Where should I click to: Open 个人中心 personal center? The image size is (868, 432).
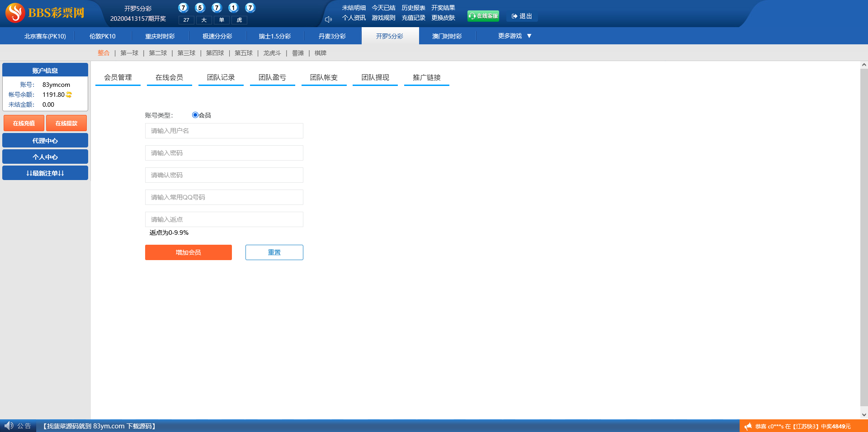(45, 157)
